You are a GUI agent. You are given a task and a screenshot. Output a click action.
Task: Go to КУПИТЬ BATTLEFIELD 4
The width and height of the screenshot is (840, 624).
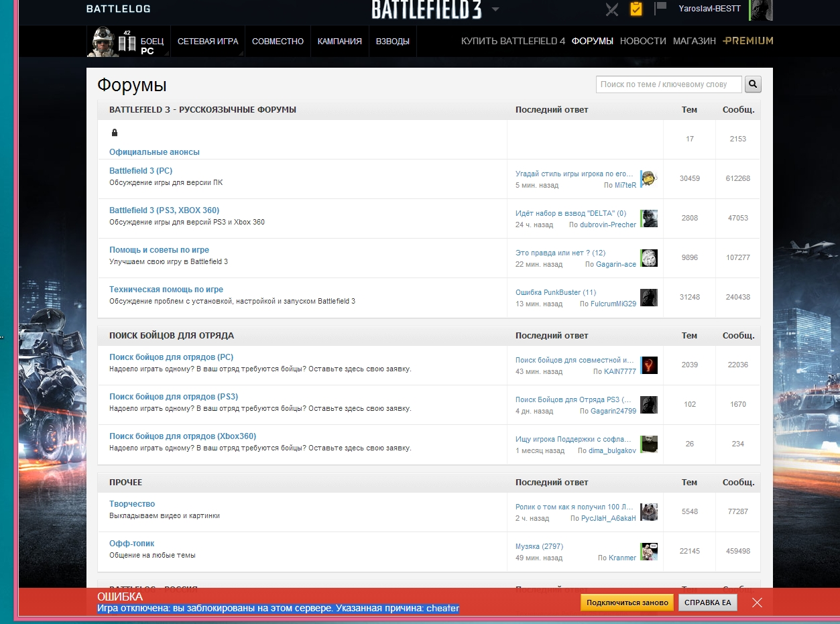pos(513,41)
